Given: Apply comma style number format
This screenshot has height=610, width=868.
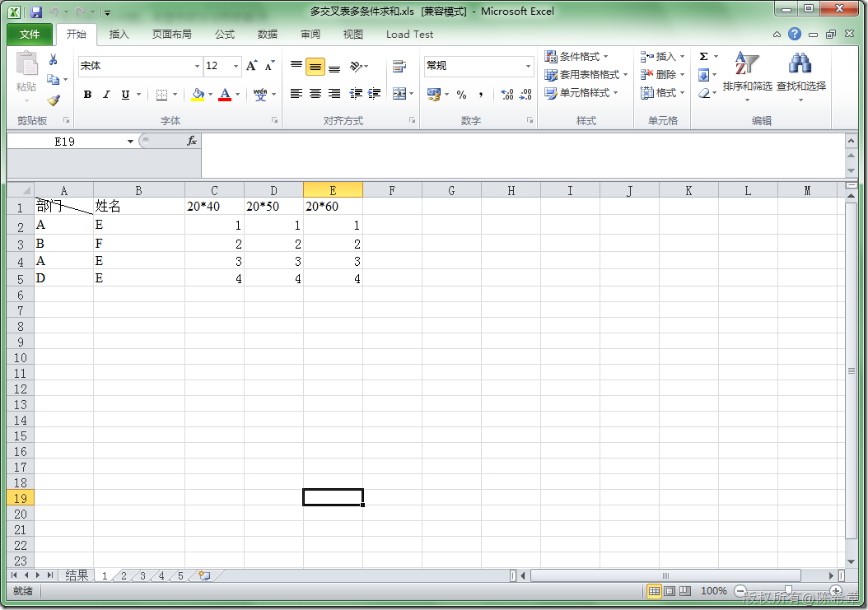Looking at the screenshot, I should [480, 95].
